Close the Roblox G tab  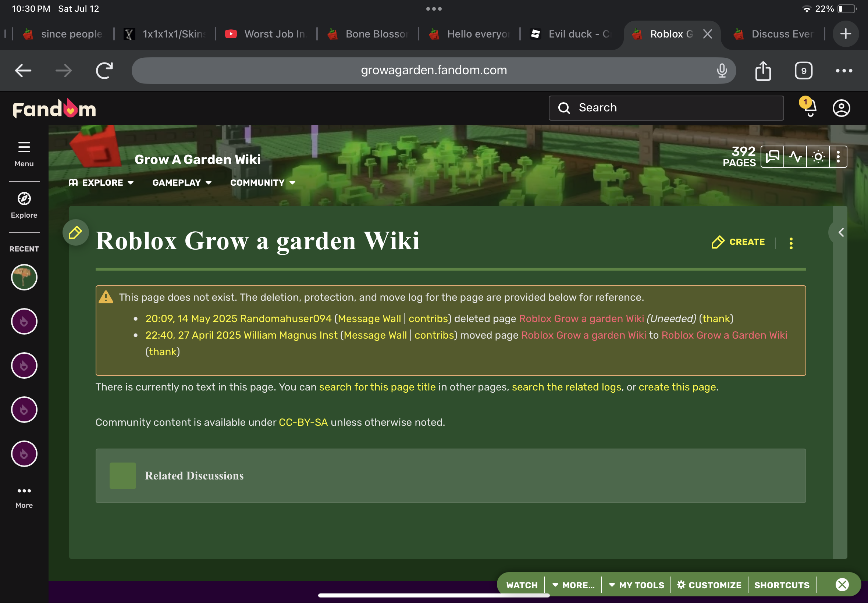point(707,34)
